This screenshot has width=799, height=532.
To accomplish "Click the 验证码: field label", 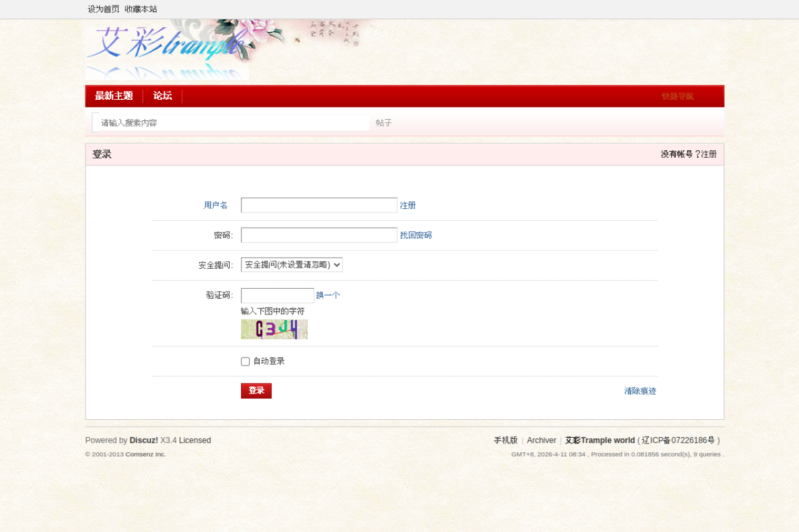I will [220, 295].
